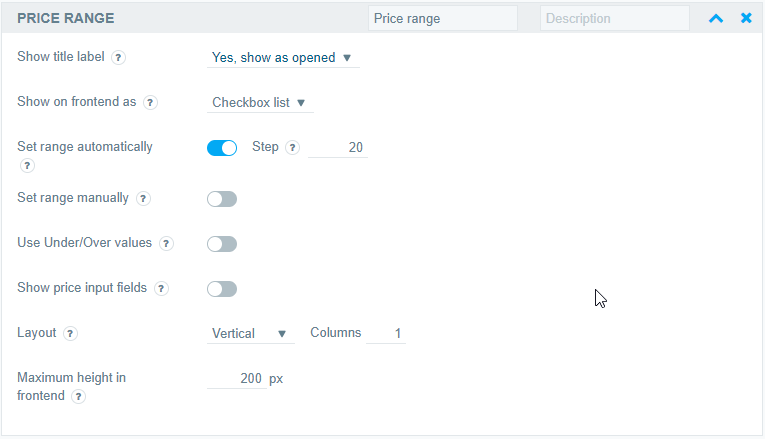Click help icon by Maximum height in frontend
Viewport: 765px width, 439px height.
[x=78, y=396]
